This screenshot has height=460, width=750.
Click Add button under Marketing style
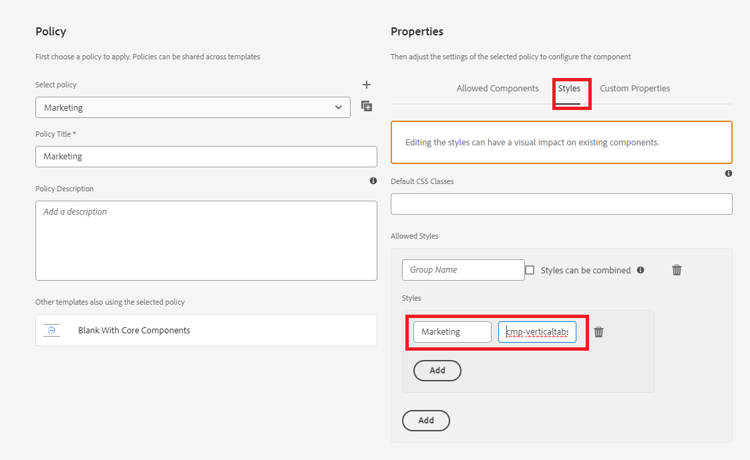coord(437,370)
